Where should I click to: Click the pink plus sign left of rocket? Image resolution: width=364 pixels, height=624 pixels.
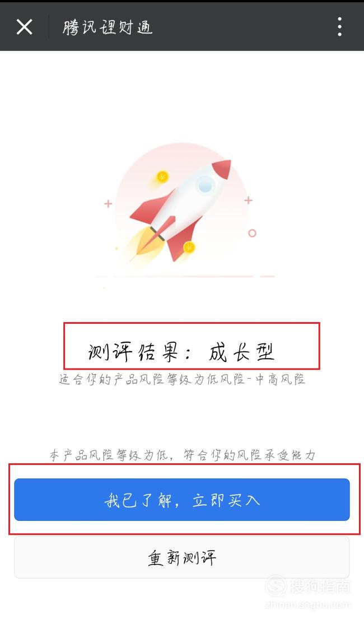[x=108, y=204]
